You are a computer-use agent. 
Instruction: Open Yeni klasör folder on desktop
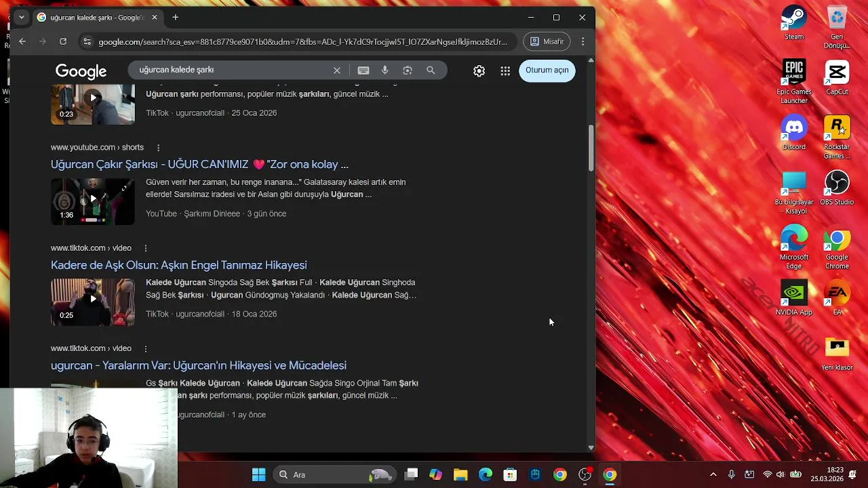click(837, 353)
